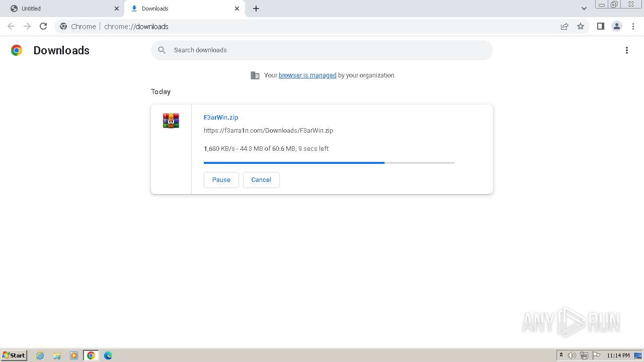The width and height of the screenshot is (644, 362).
Task: Click the managed organization building icon
Action: 255,75
